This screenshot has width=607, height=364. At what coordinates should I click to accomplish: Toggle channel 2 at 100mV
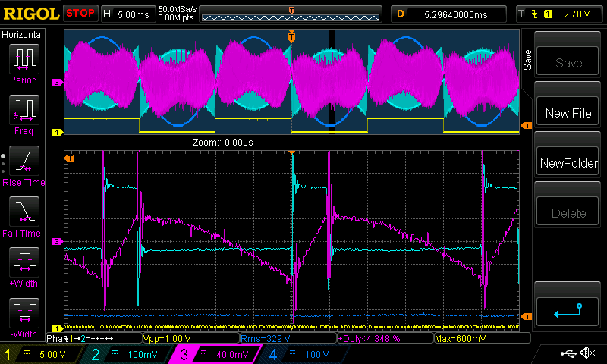click(x=125, y=354)
